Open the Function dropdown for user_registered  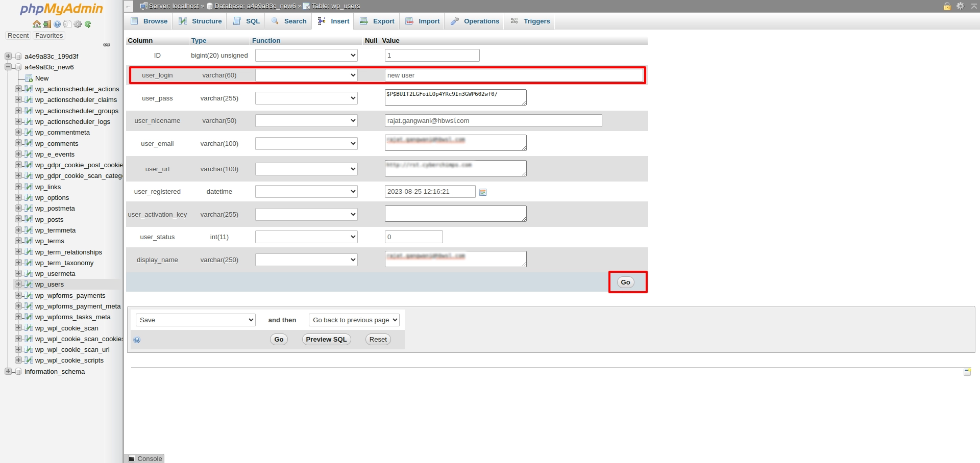[x=306, y=191]
